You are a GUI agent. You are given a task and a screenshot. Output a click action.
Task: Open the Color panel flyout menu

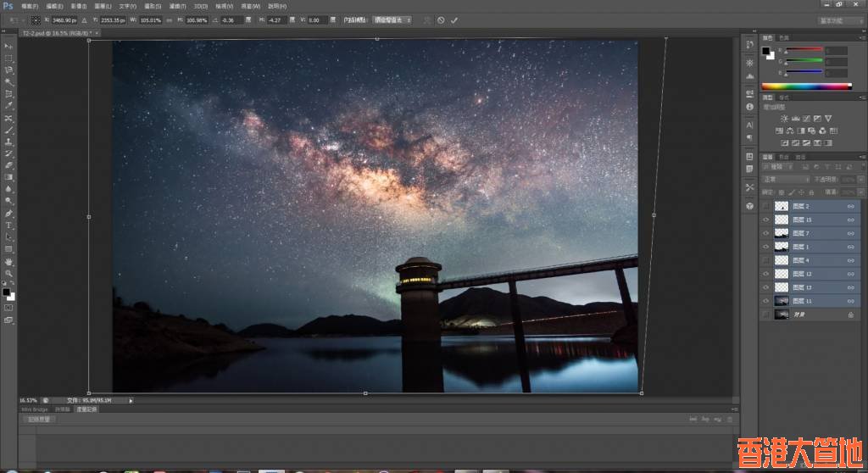(x=862, y=38)
